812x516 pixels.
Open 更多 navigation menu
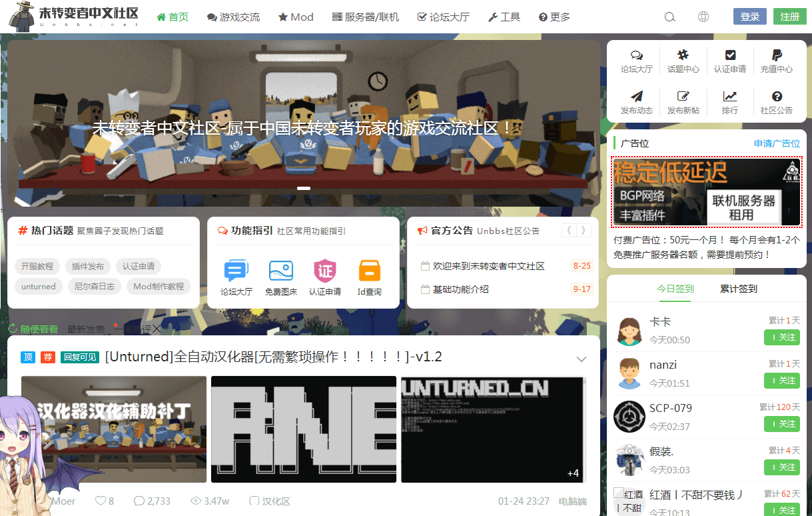(554, 17)
